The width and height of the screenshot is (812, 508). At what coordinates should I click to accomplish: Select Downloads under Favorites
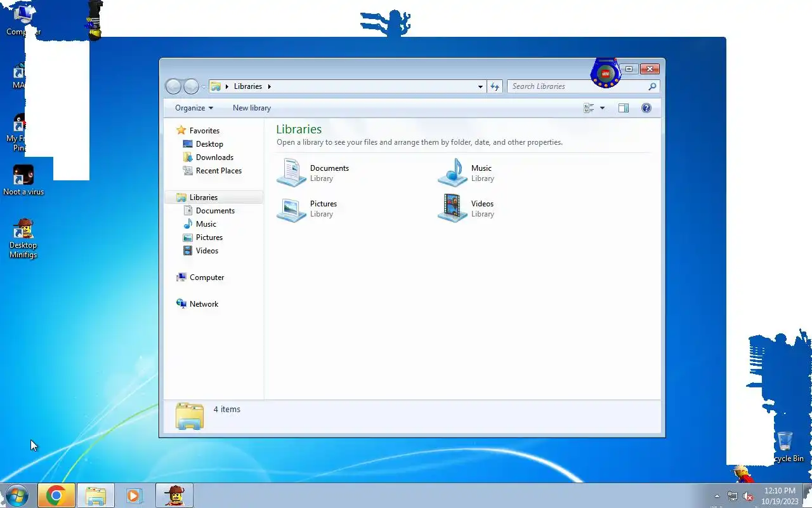coord(214,157)
